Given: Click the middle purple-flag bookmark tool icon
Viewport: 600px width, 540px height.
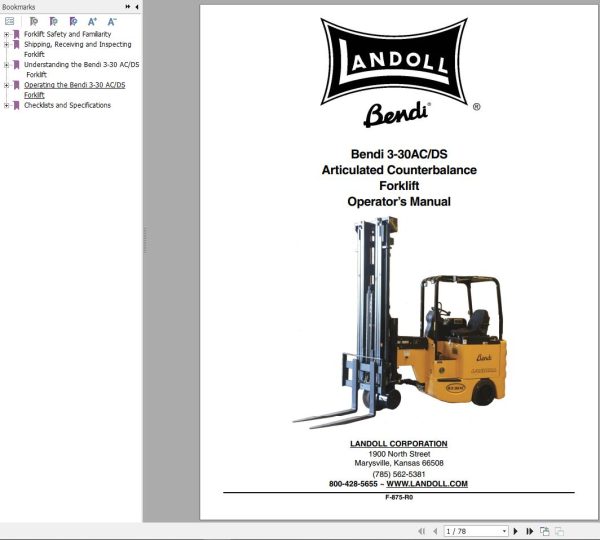Looking at the screenshot, I should point(54,21).
